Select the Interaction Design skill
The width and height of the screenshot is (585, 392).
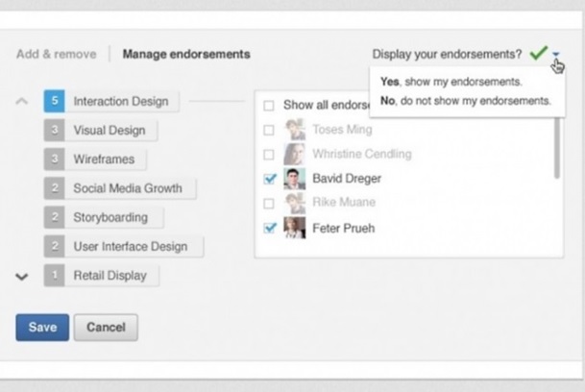(120, 102)
